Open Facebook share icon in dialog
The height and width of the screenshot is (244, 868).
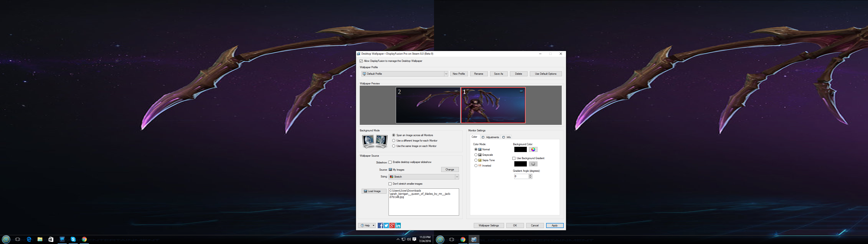(x=380, y=225)
